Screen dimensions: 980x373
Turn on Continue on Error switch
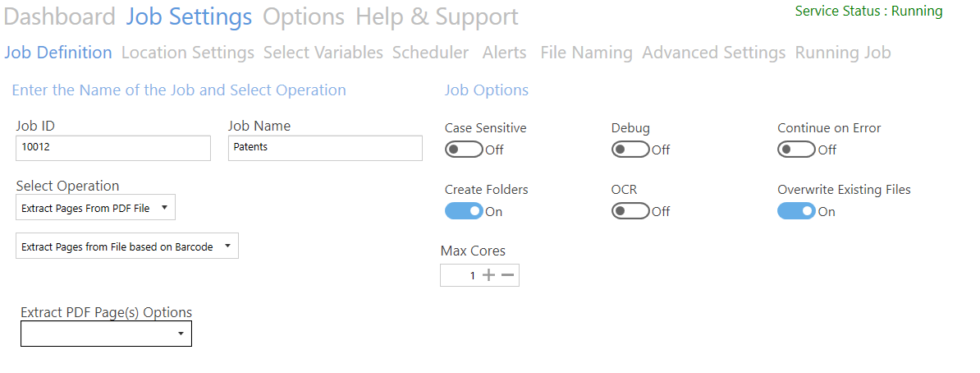796,150
